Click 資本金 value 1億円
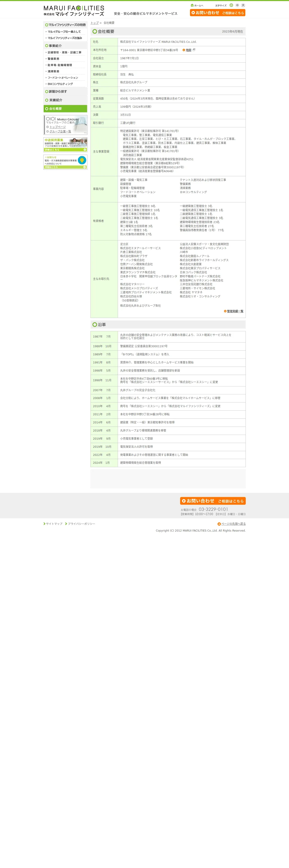The image size is (289, 868). (x=124, y=66)
